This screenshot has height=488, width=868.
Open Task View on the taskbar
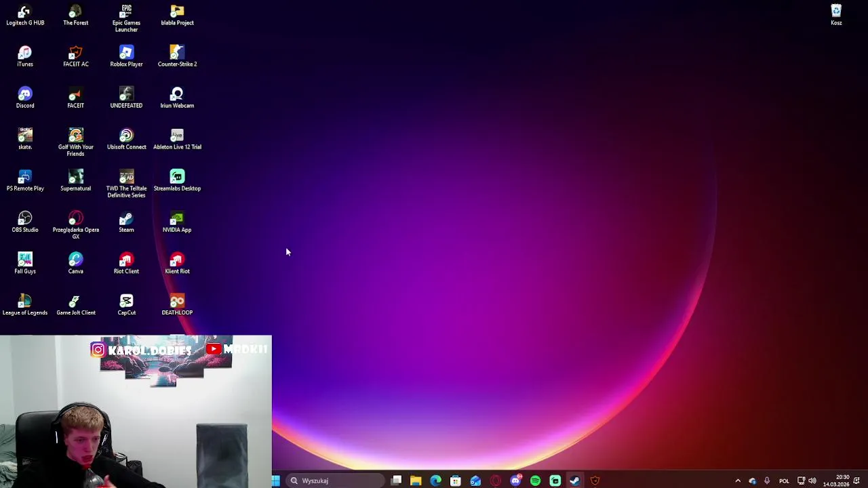[x=396, y=481]
